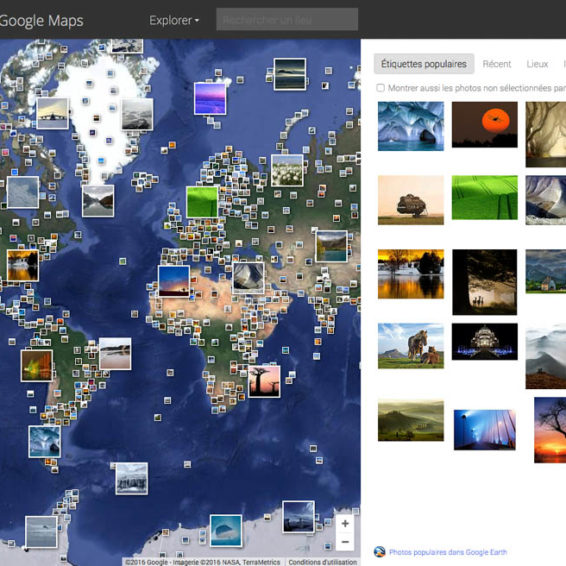Screen dimensions: 566x566
Task: Open the misty green hills photo
Action: pos(411,421)
